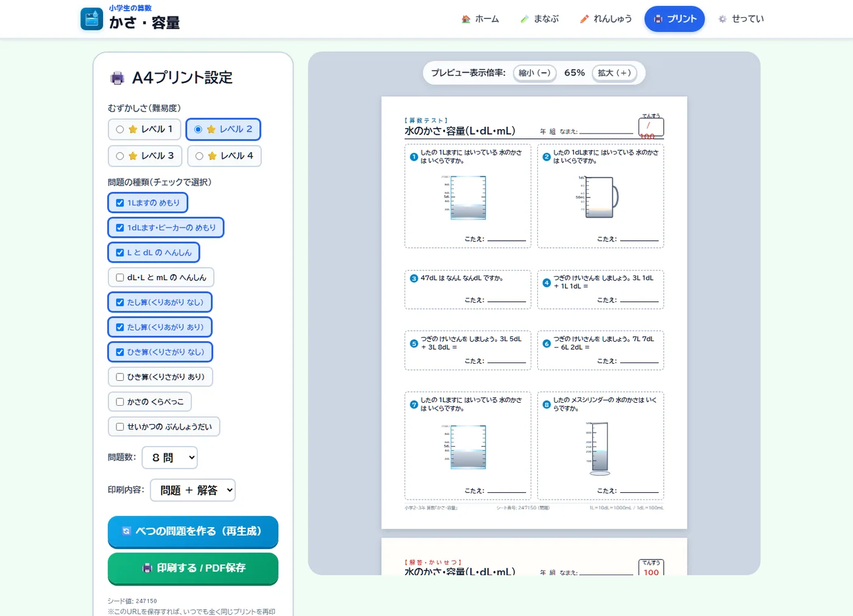Open the れんしゅう tab
The image size is (853, 616).
(606, 19)
